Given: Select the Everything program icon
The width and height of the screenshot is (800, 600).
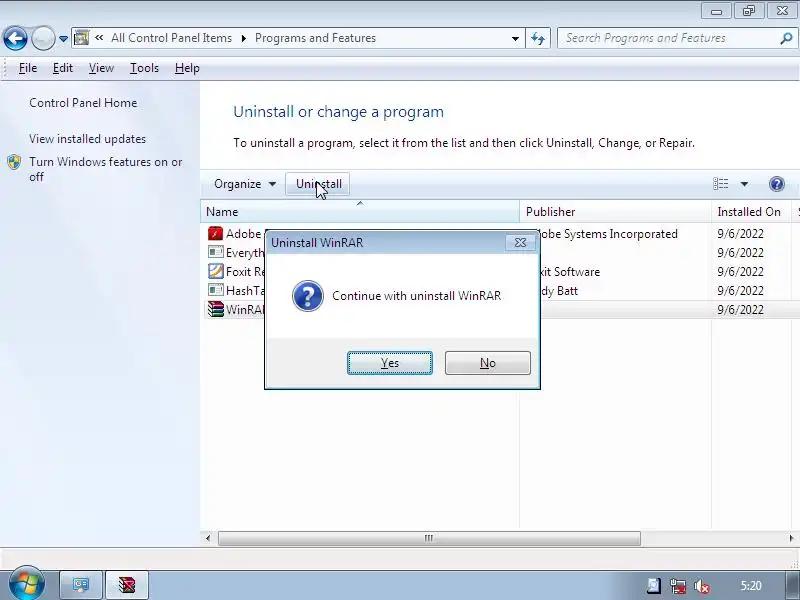Looking at the screenshot, I should 216,252.
